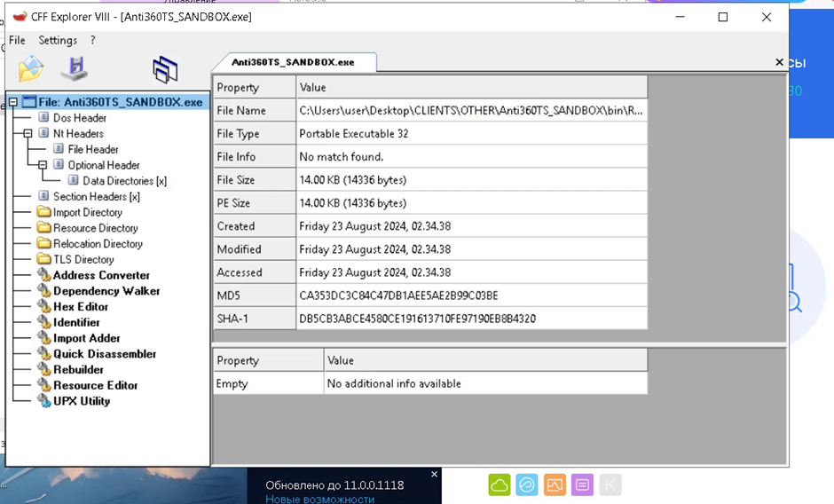Open the ? help menu
834x504 pixels.
93,41
